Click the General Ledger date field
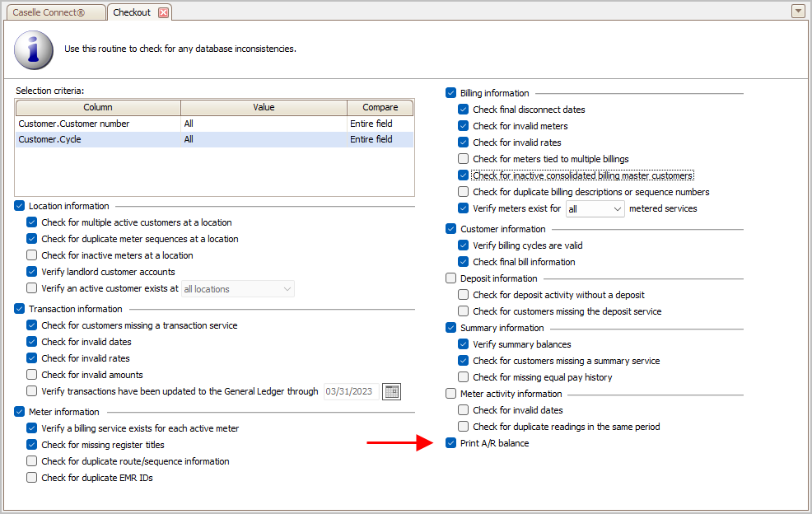This screenshot has height=514, width=812. click(351, 392)
